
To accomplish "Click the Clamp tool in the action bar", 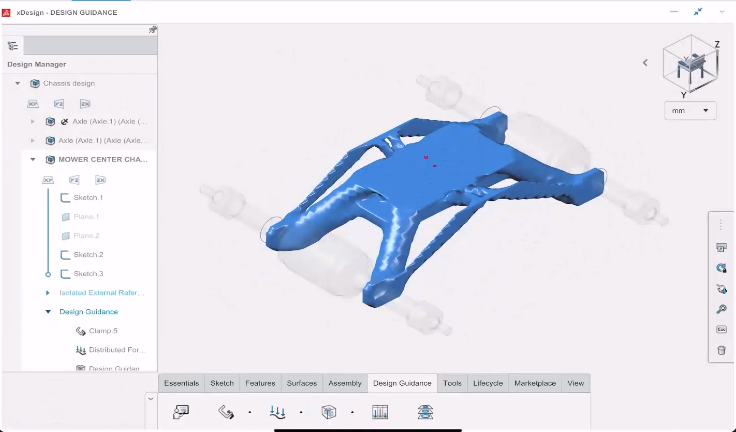I will pos(226,411).
